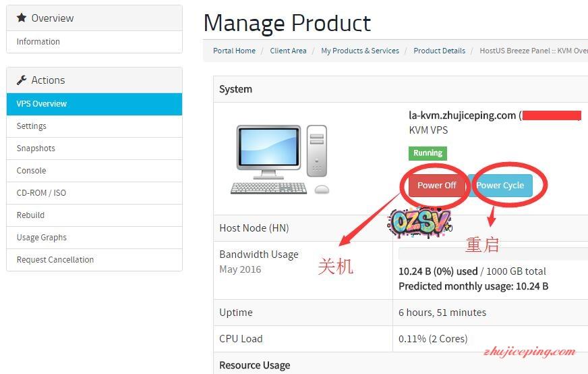Select VPS Overview in the sidebar
The image size is (588, 374).
click(x=42, y=104)
